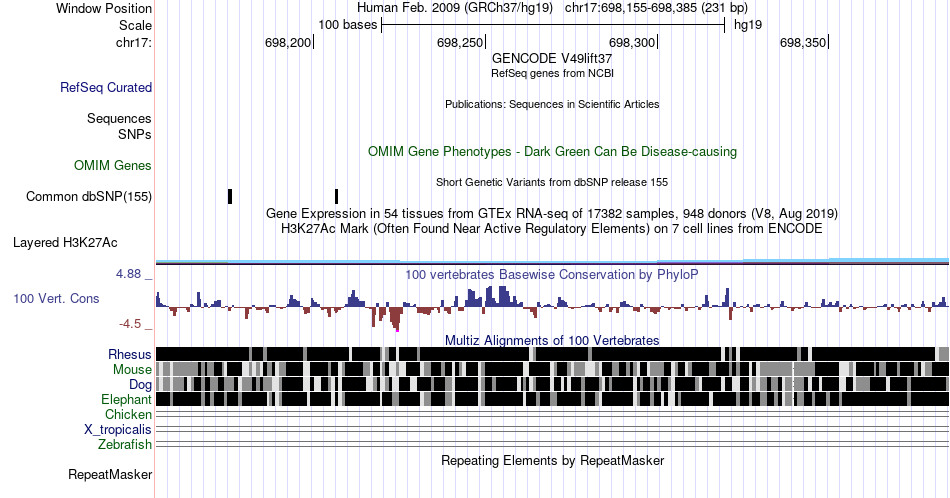Click the OMIM Genes track label
This screenshot has height=498, width=950.
coord(113,165)
